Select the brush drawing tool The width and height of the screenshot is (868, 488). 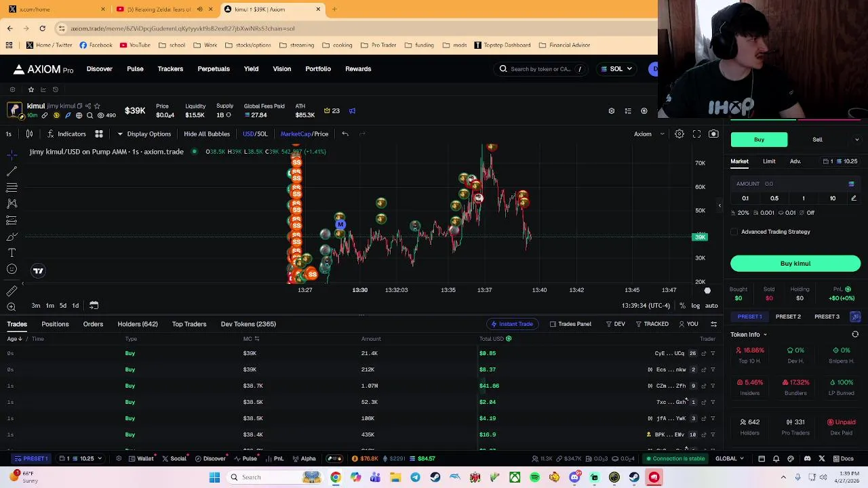click(12, 237)
